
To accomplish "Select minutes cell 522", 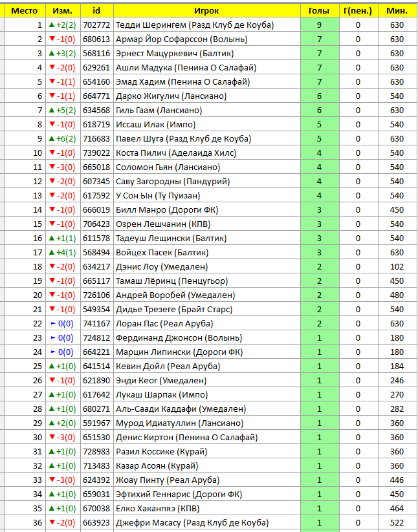I will [397, 524].
